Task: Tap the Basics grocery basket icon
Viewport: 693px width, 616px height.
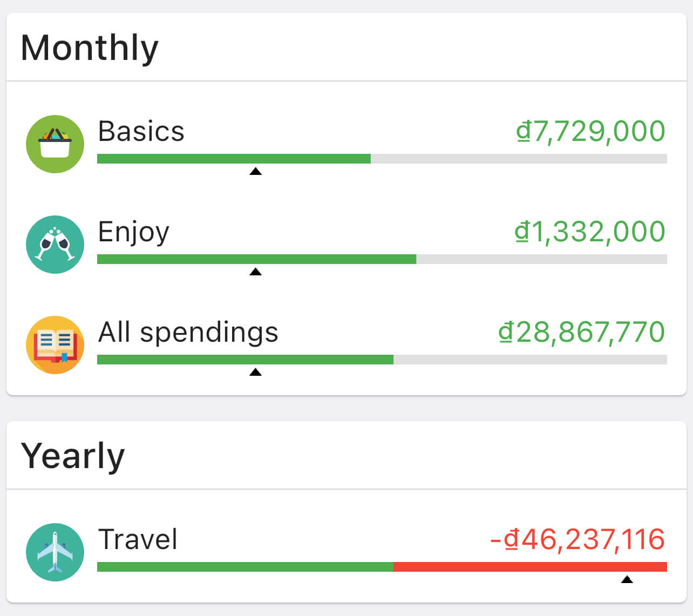Action: tap(55, 144)
